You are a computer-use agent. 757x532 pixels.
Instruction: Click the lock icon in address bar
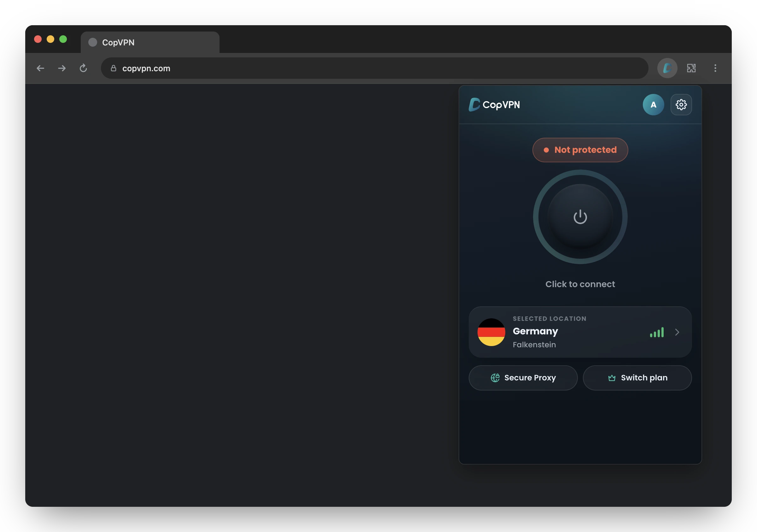click(x=114, y=68)
